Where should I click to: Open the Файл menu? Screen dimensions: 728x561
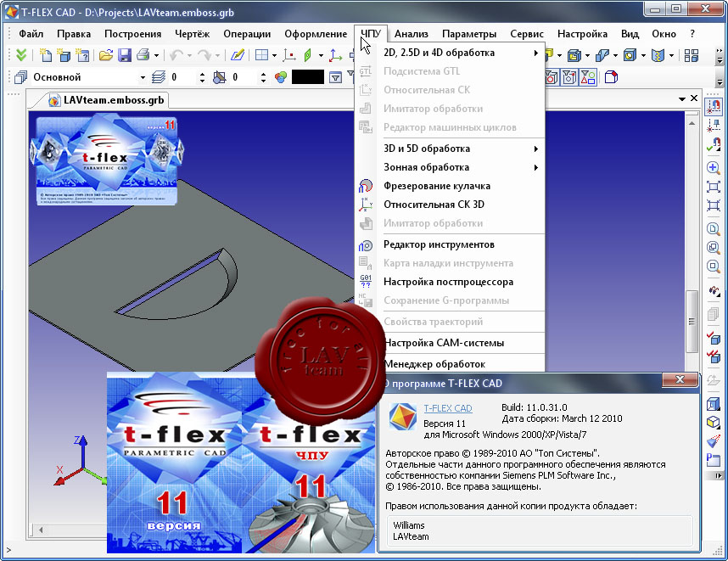pyautogui.click(x=31, y=34)
